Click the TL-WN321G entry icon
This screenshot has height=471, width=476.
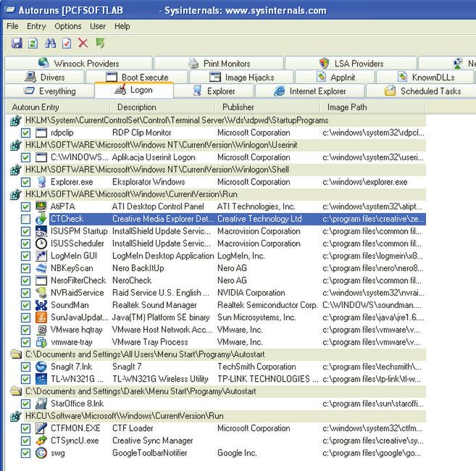pos(41,379)
